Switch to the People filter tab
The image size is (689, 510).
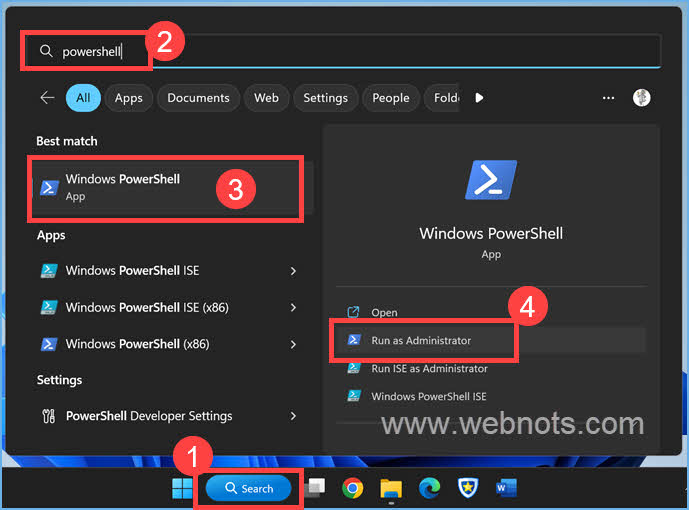coord(391,98)
